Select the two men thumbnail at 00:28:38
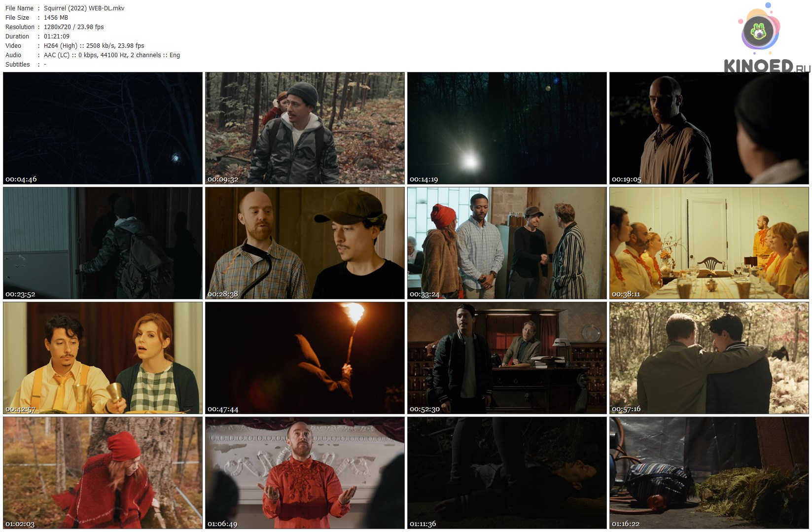This screenshot has height=532, width=812. click(305, 243)
